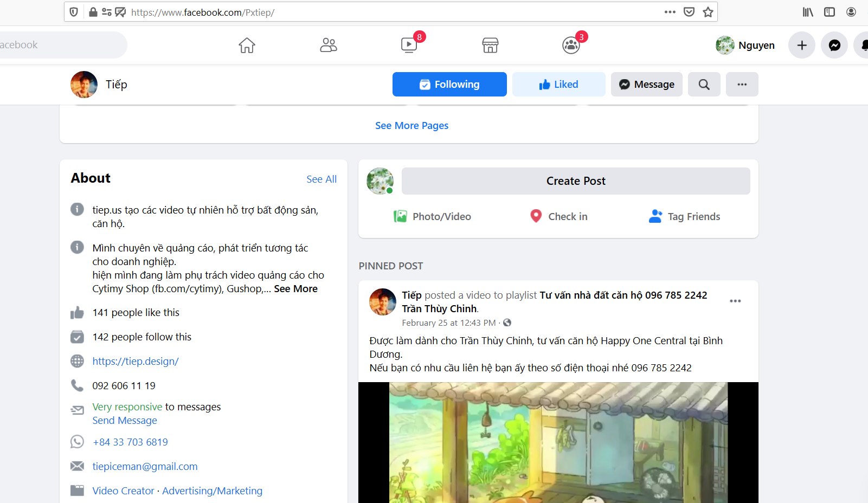Viewport: 868px width, 503px height.
Task: Open the Marketplace storefront icon
Action: 490,45
